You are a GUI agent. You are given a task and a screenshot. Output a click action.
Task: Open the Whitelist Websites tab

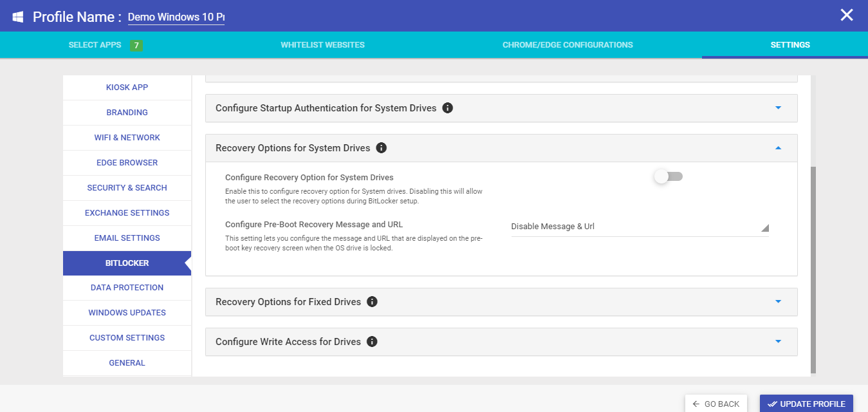click(x=322, y=45)
